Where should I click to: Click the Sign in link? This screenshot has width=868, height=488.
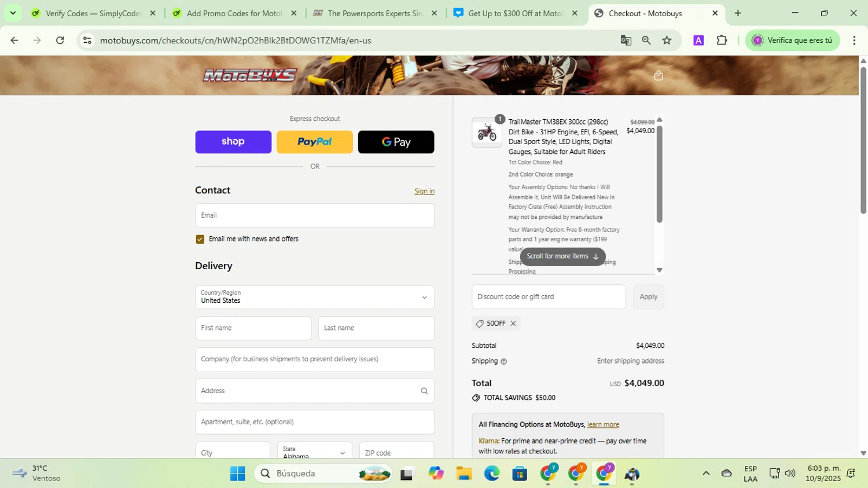(424, 192)
